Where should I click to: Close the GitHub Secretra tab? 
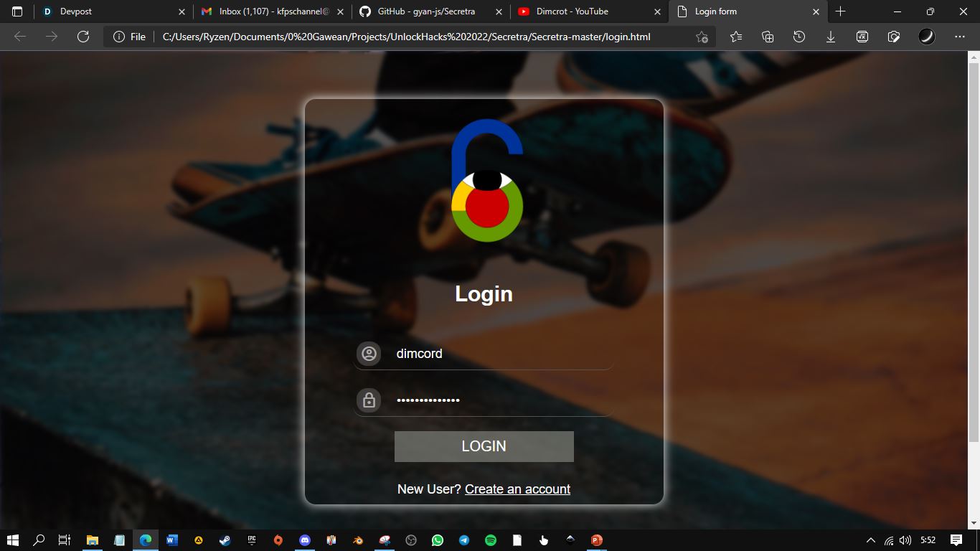click(499, 11)
